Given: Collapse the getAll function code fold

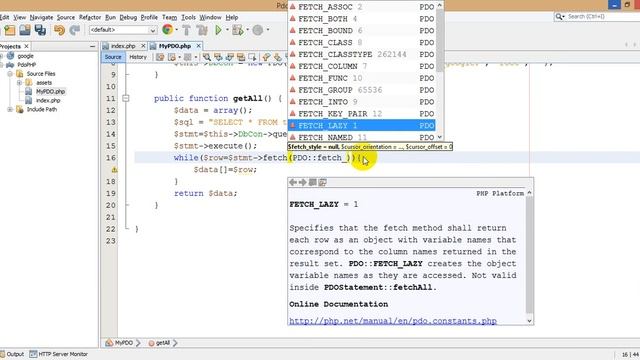Looking at the screenshot, I should (x=126, y=98).
